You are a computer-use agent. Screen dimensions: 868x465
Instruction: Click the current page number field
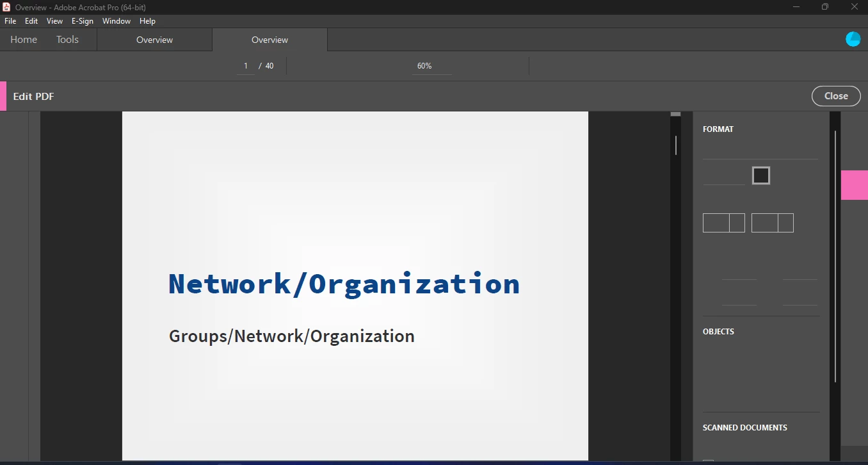point(246,66)
